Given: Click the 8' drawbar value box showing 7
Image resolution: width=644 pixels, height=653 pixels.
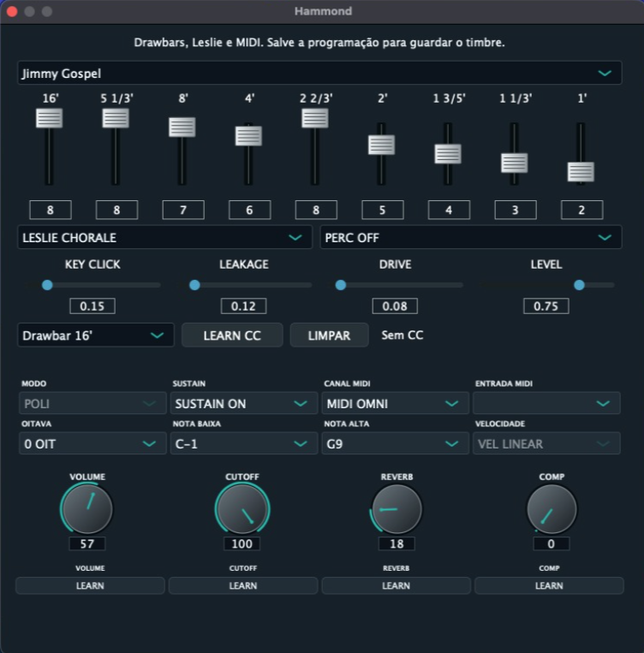Looking at the screenshot, I should coord(183,210).
